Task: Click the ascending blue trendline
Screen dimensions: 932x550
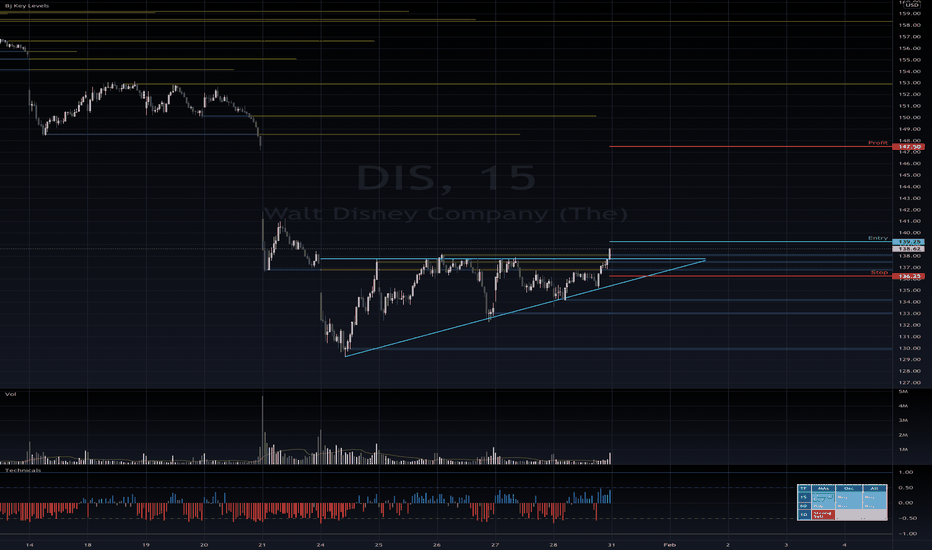Action: (x=523, y=308)
